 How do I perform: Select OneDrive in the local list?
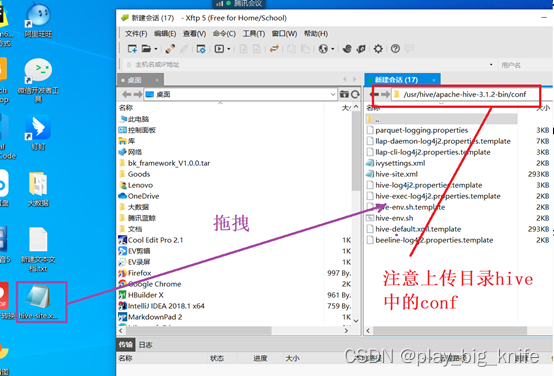(143, 196)
